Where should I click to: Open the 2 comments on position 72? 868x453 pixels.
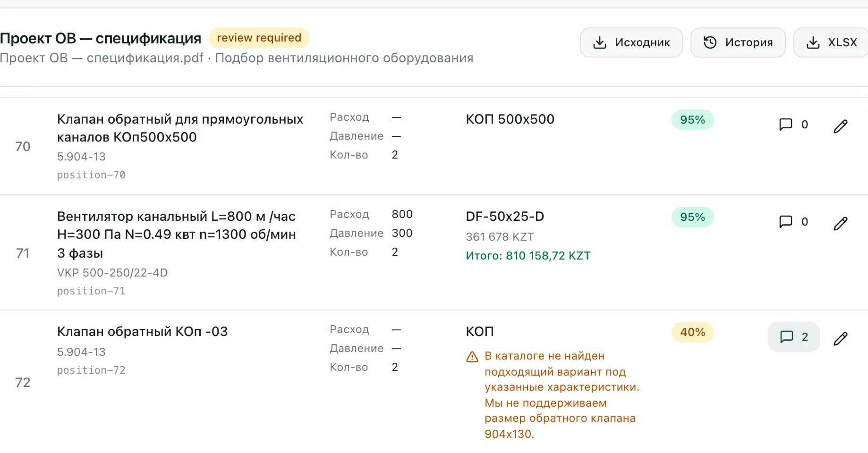(793, 337)
